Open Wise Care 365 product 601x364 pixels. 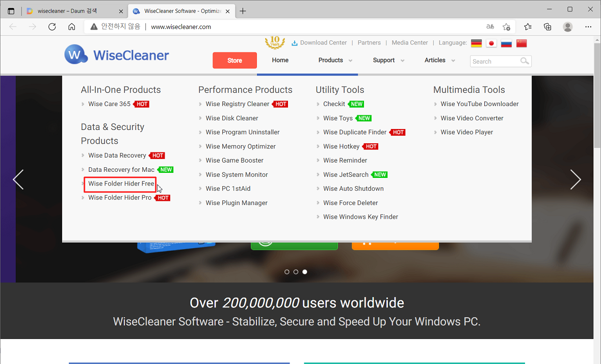[109, 104]
